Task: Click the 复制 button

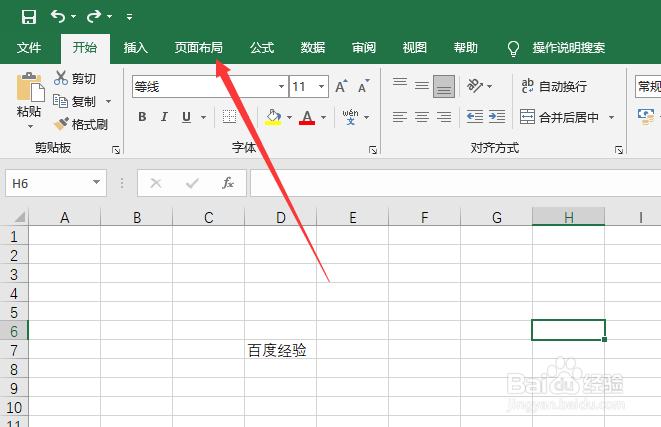Action: (75, 102)
